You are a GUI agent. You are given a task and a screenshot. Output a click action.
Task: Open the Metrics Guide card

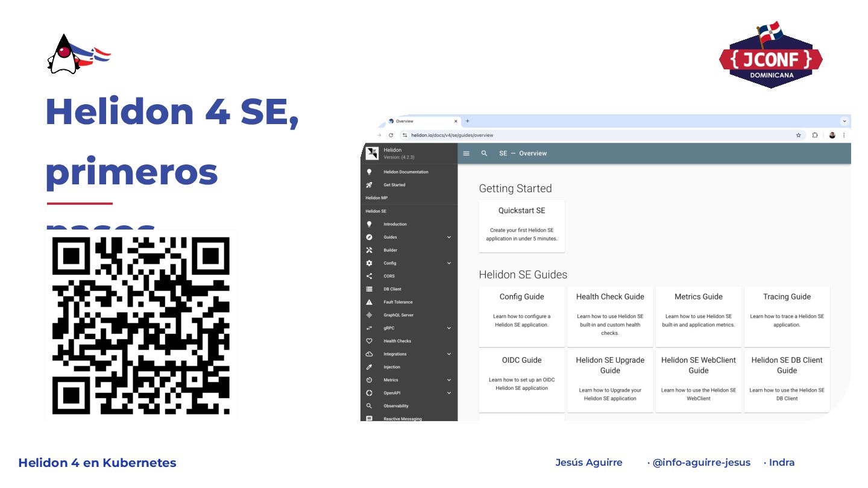pos(699,316)
